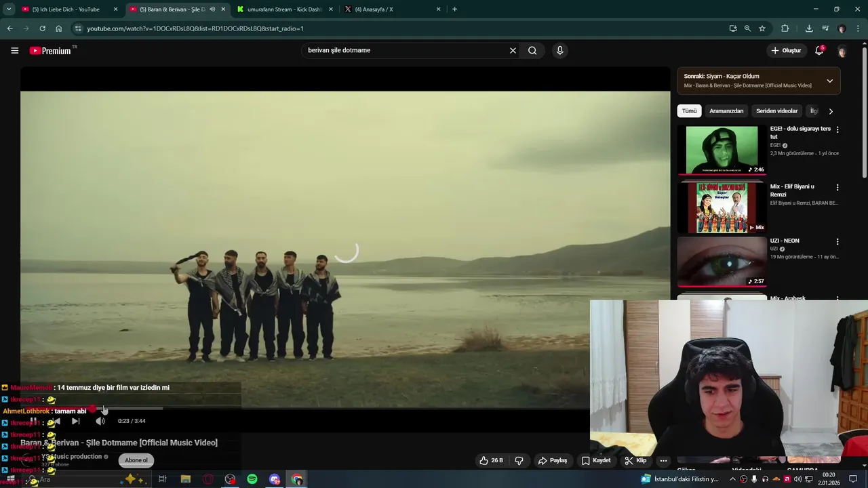
Task: Open Opera browser from the taskbar
Action: point(208,479)
